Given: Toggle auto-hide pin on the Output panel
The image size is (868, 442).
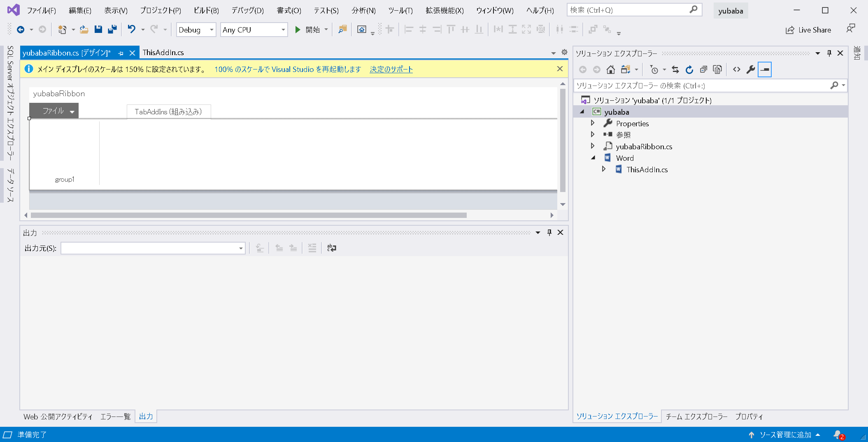Looking at the screenshot, I should (549, 232).
